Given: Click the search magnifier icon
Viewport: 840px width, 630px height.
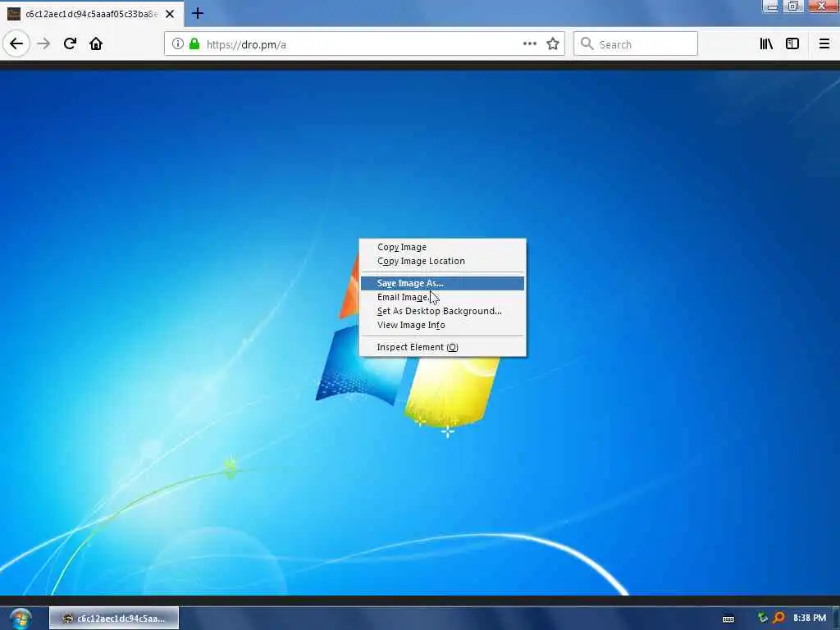Looking at the screenshot, I should [587, 44].
